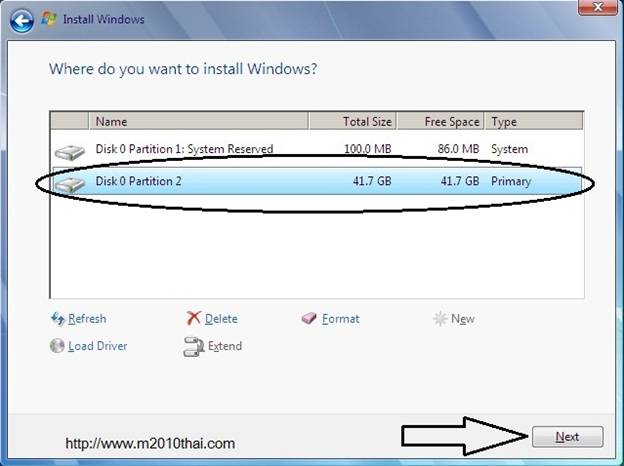This screenshot has height=466, width=624.
Task: Click the Windows flag logo in title bar
Action: click(49, 19)
